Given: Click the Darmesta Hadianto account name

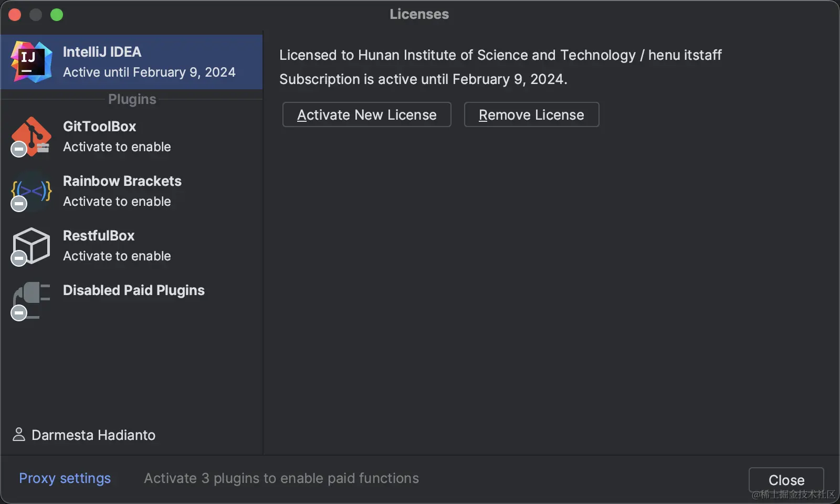Looking at the screenshot, I should tap(93, 435).
